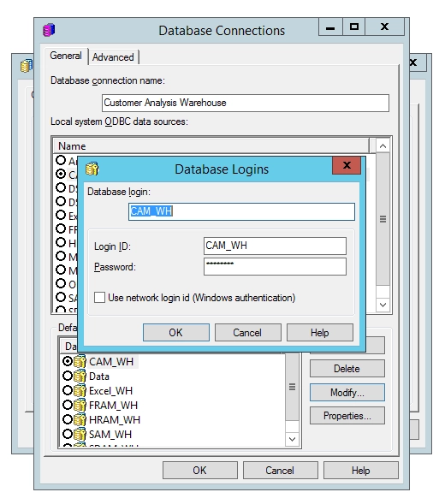
Task: Enable Use network login id checkbox
Action: (99, 297)
